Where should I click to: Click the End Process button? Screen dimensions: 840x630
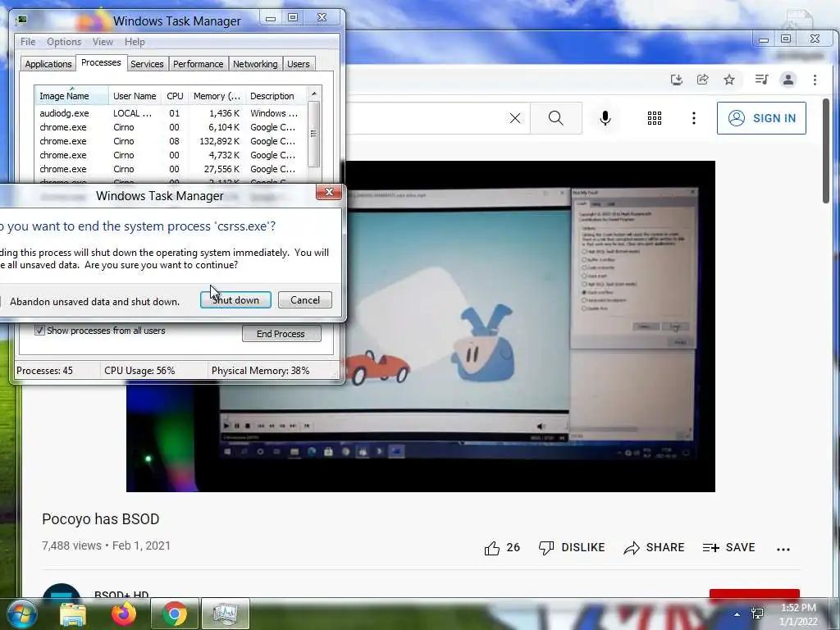click(281, 334)
